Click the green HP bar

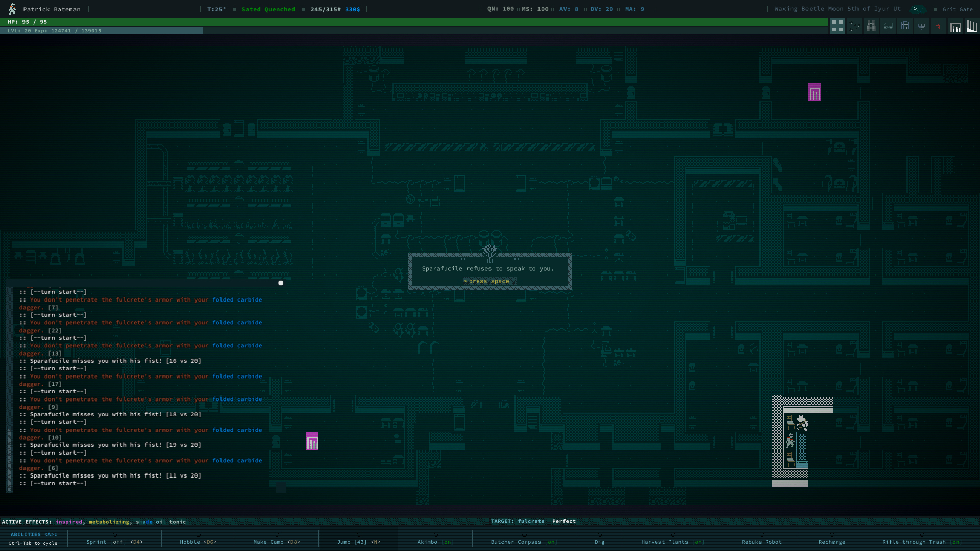click(413, 22)
